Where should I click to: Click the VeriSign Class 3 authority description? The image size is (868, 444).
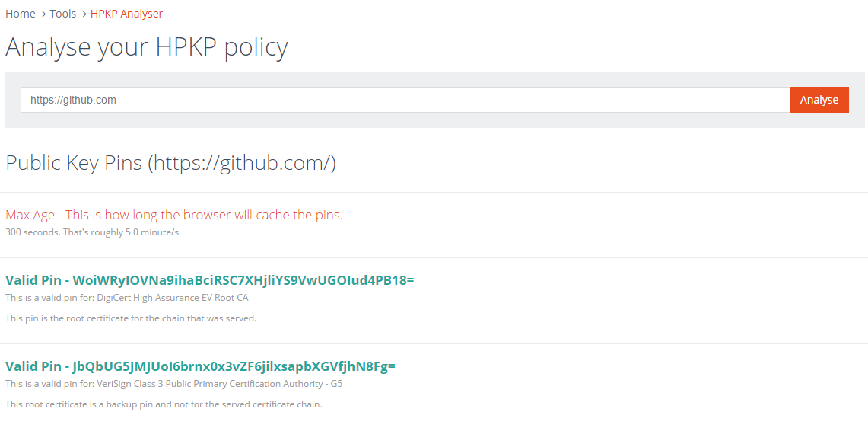point(174,383)
